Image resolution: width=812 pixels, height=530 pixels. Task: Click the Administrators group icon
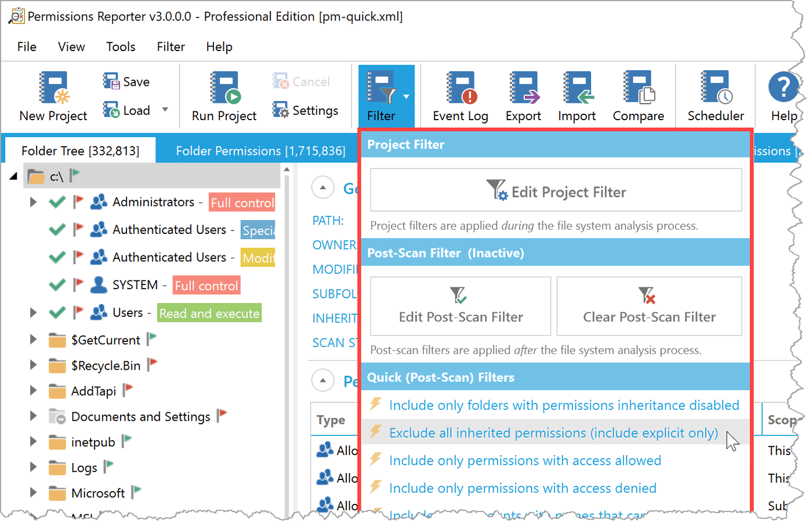tap(99, 201)
